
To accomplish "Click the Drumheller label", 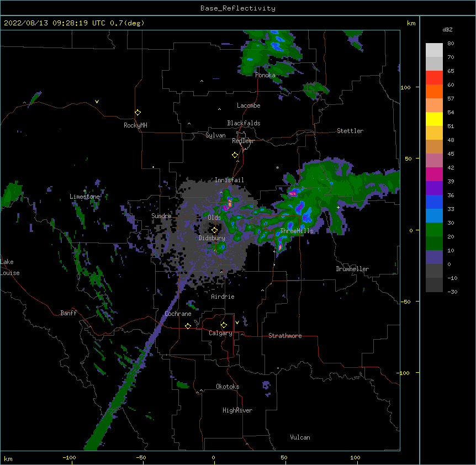I will point(352,269).
